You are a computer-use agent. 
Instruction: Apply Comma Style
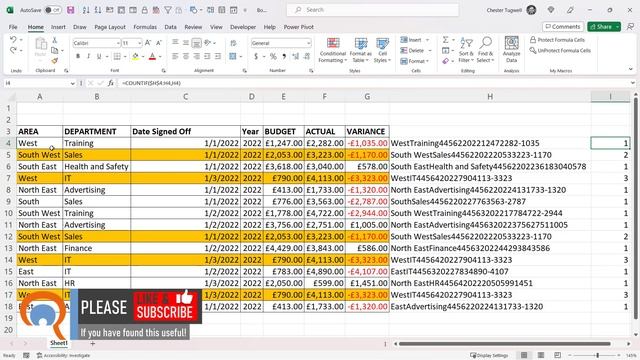[284, 56]
